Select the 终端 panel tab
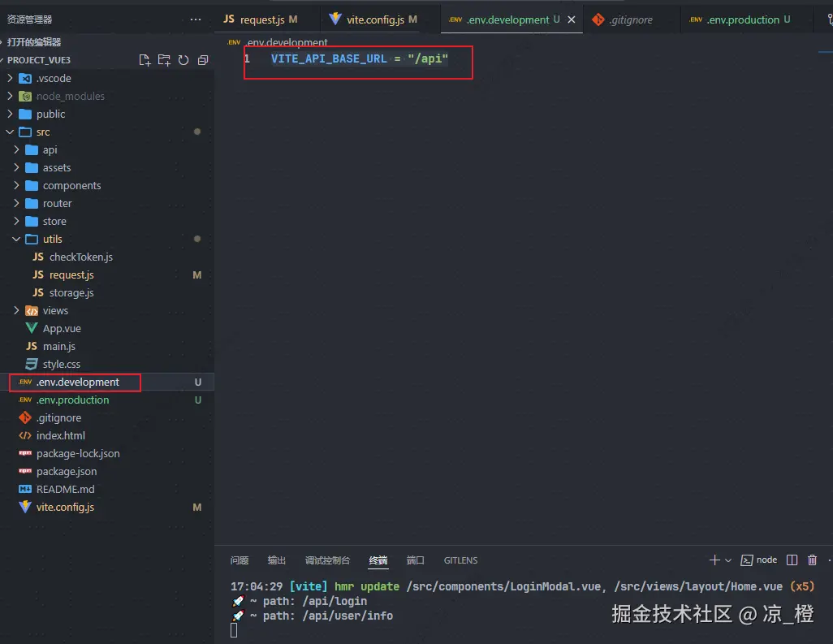This screenshot has width=833, height=644. 378,560
